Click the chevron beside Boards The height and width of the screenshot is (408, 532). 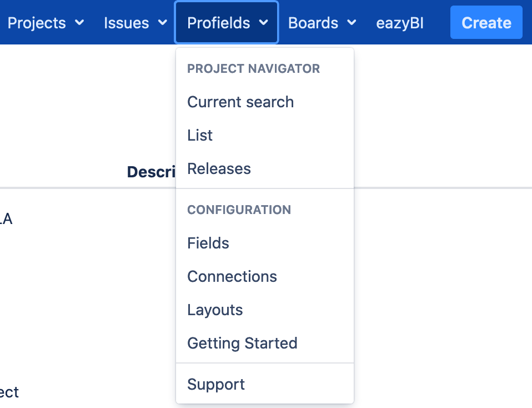352,23
